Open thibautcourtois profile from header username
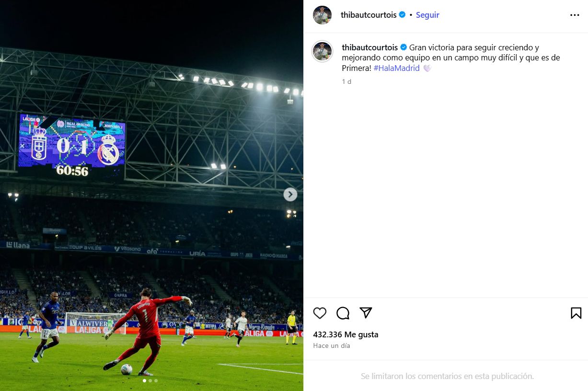The height and width of the screenshot is (391, 588). (369, 15)
